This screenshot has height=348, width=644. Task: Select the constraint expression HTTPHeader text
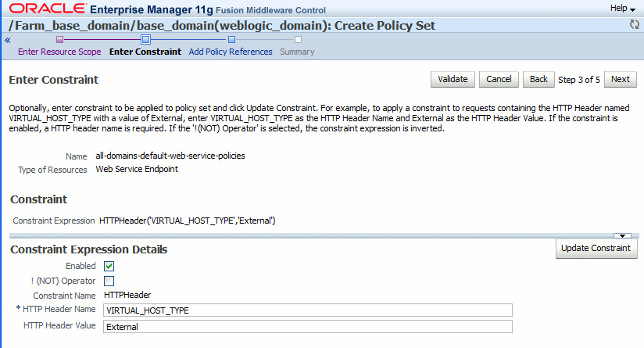(x=188, y=221)
